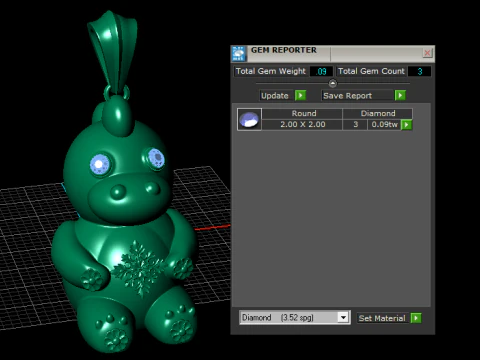Viewport: 480px width, 360px height.
Task: Click the Total Gem Count value field
Action: point(420,71)
